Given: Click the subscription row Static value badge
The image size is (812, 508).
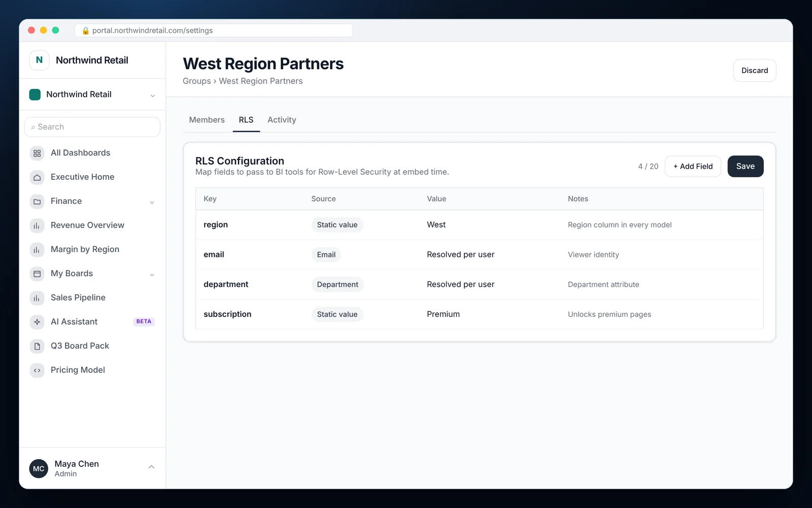Looking at the screenshot, I should pos(337,314).
